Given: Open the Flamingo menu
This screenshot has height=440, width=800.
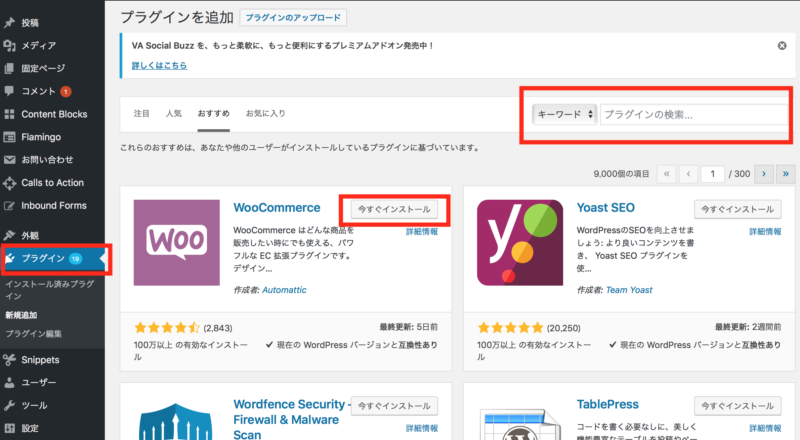Looking at the screenshot, I should coord(53,137).
